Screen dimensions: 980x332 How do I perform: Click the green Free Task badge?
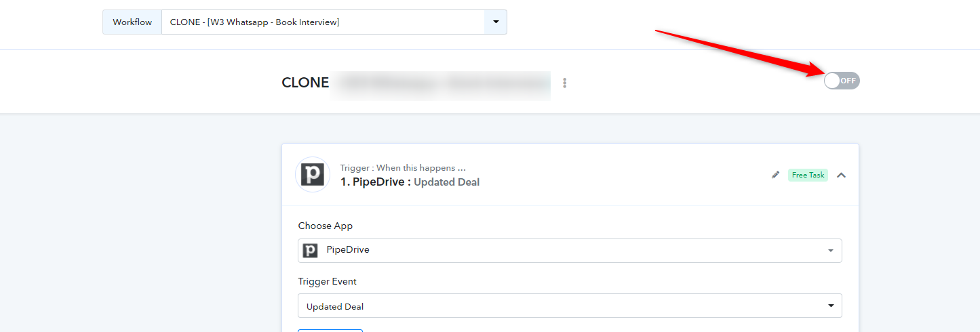pyautogui.click(x=808, y=175)
